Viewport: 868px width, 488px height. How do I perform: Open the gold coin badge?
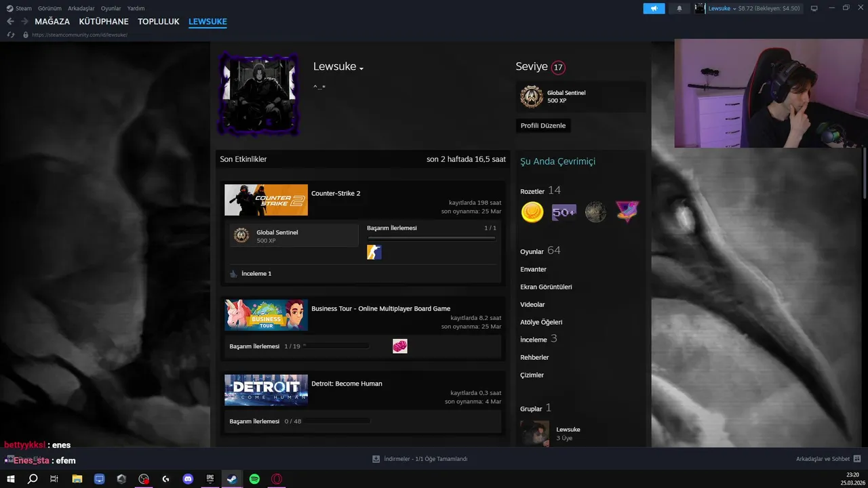coord(532,212)
